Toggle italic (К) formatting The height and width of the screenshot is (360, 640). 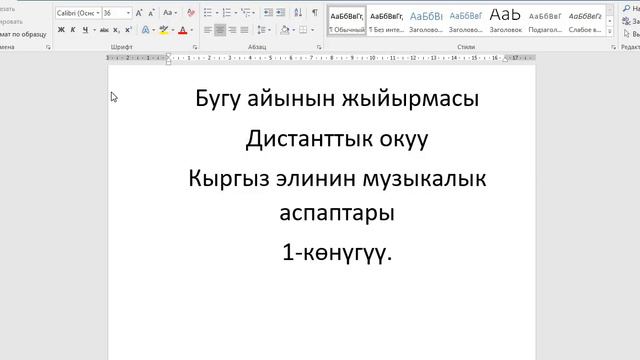[x=73, y=30]
